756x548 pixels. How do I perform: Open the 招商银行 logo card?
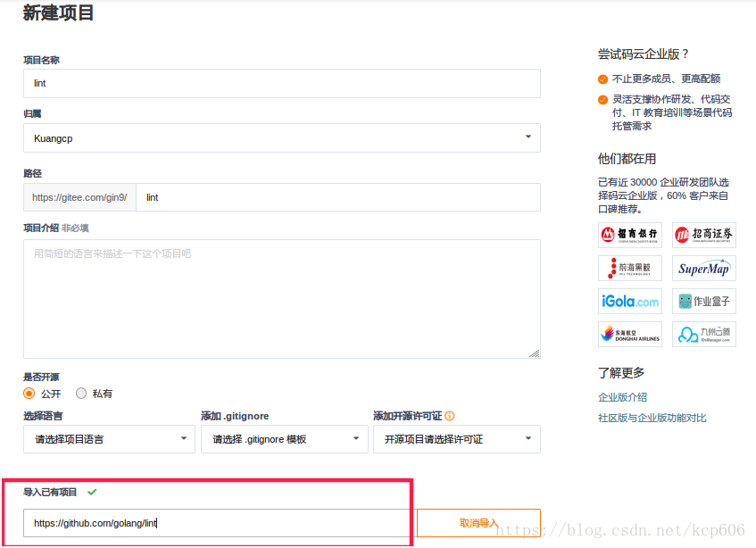coord(629,236)
